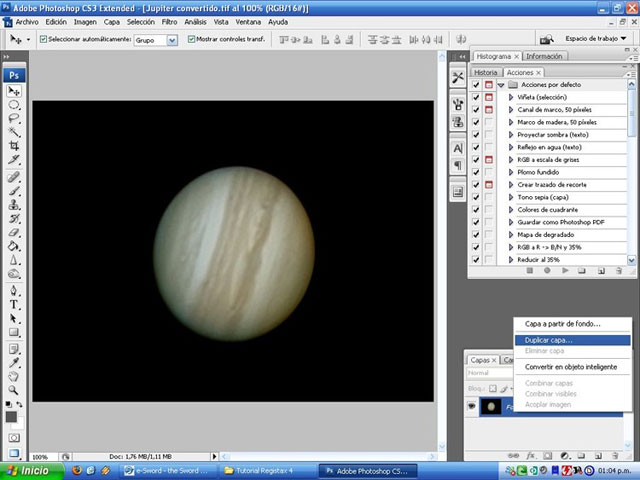Select the Eraser tool
The height and width of the screenshot is (480, 640).
(14, 232)
